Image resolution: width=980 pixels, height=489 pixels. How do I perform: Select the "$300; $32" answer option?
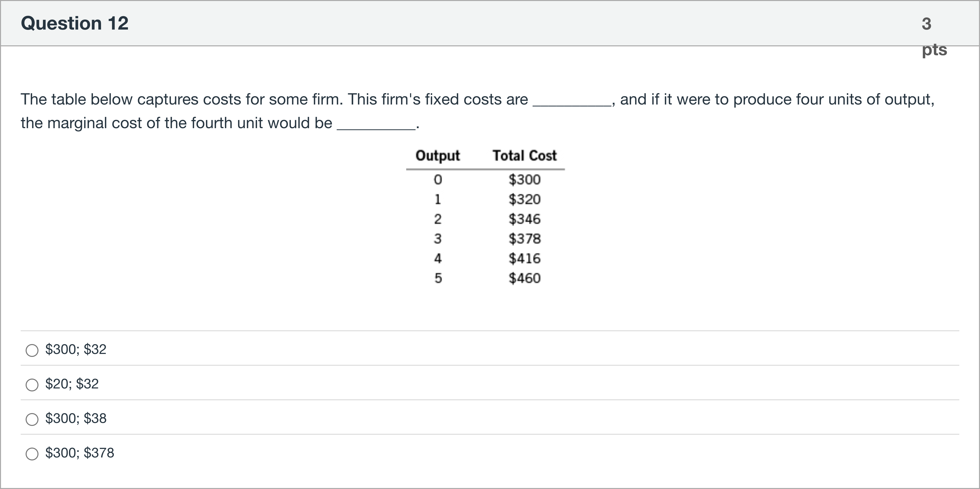32,350
